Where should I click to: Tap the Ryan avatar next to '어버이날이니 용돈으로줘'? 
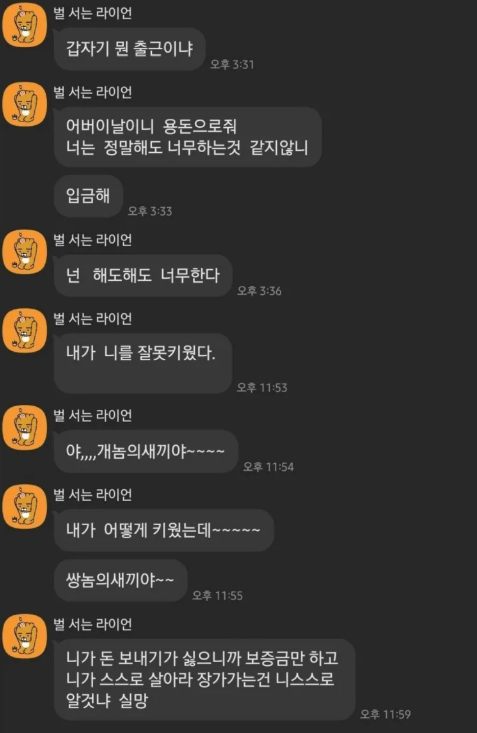[25, 104]
